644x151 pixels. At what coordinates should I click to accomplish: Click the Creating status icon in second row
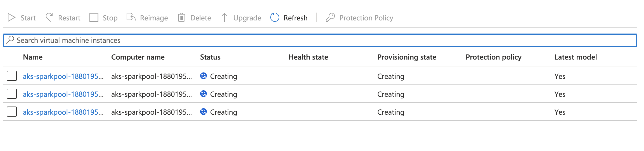[x=203, y=94]
